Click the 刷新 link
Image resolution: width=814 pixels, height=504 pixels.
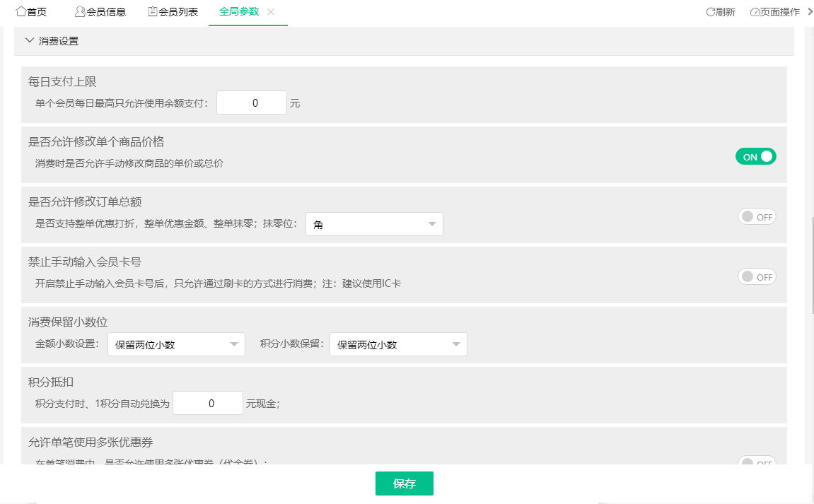[725, 11]
